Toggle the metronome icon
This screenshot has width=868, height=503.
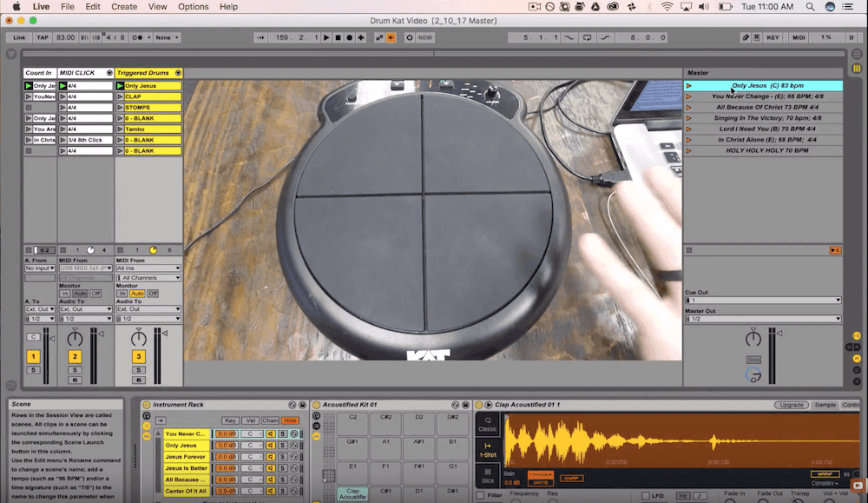137,37
